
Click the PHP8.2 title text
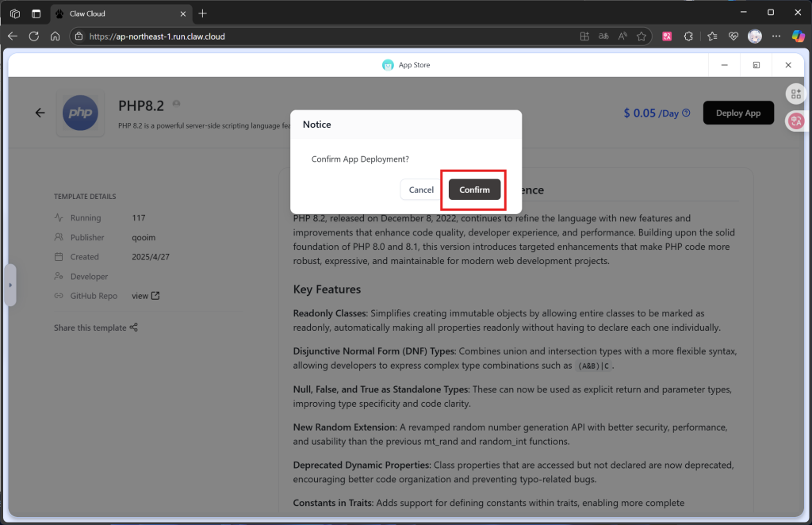tap(141, 105)
